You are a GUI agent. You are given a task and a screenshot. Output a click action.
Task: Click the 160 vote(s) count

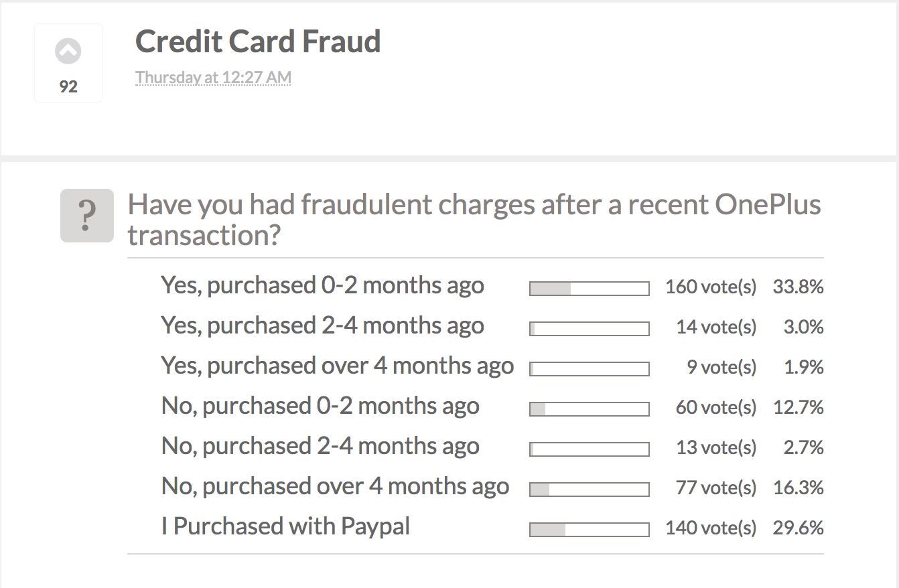tap(710, 287)
